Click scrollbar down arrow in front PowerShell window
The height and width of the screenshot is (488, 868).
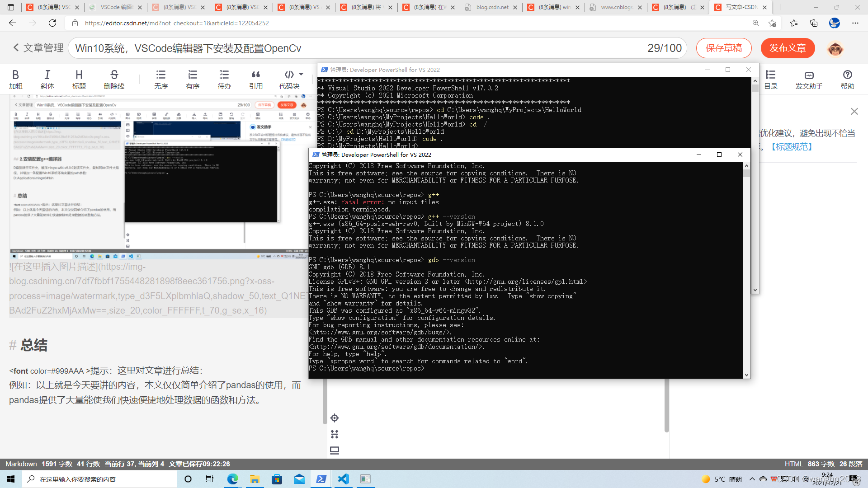tap(746, 375)
